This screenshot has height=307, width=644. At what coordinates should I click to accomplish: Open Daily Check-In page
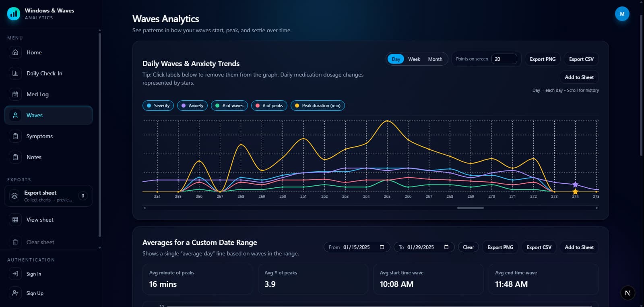tap(48, 73)
